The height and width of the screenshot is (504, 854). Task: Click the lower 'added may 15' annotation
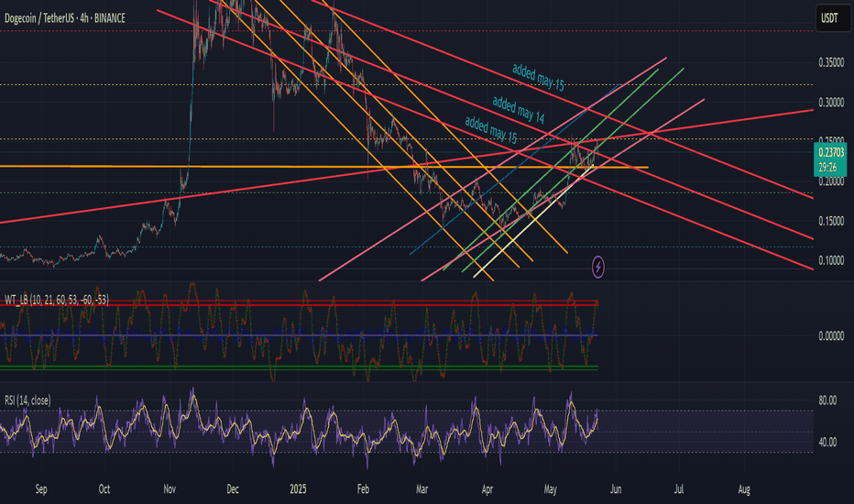click(x=491, y=130)
